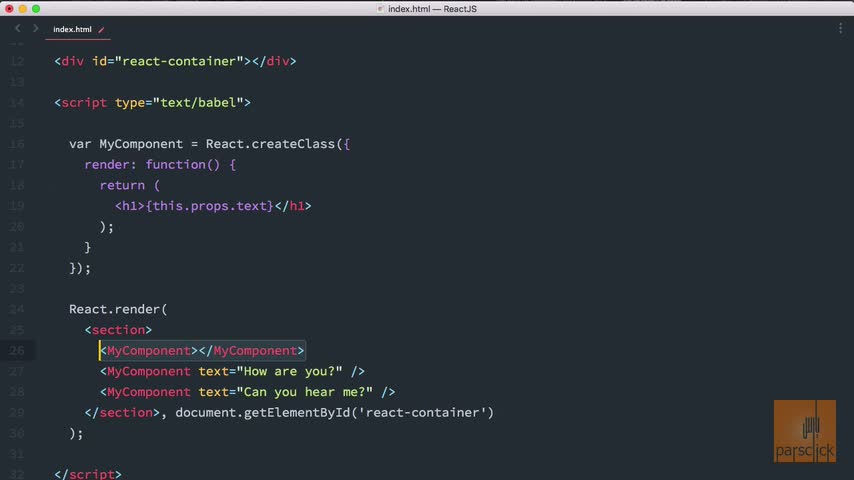Click the closing </section> tag
Image resolution: width=854 pixels, height=480 pixels.
tap(122, 412)
